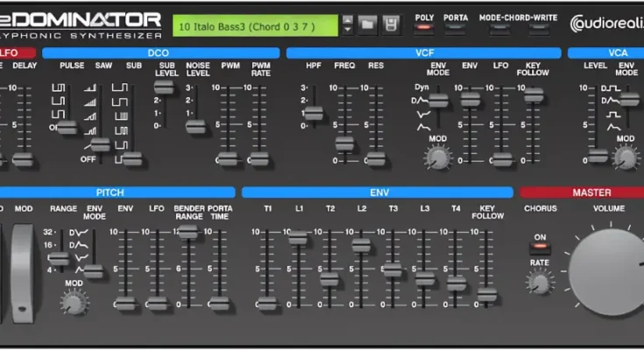Click the DCO SAW waveform selector
644x350 pixels.
tap(101, 144)
